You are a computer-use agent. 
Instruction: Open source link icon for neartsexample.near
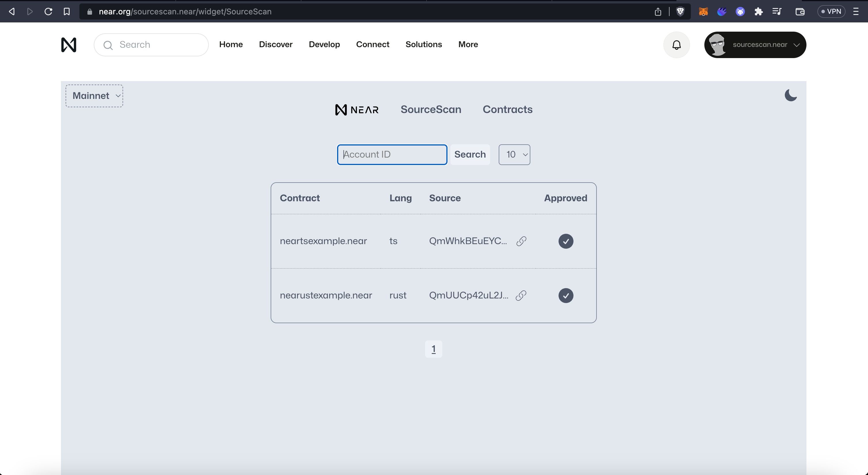pos(521,241)
